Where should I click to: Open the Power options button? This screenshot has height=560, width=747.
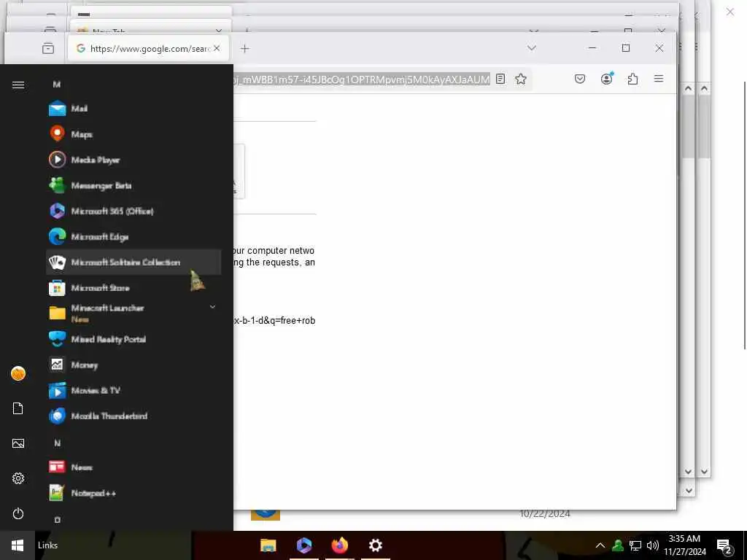point(18,513)
